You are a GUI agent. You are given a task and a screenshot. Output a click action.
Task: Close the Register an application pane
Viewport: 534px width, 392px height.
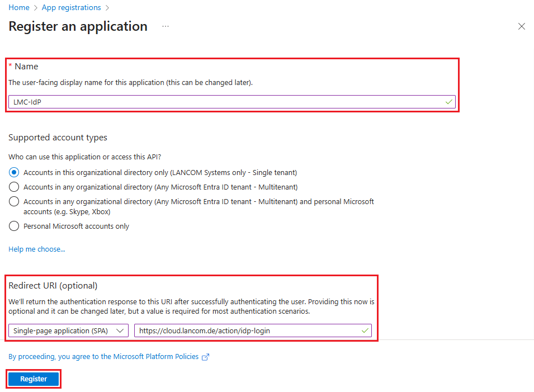tap(521, 26)
